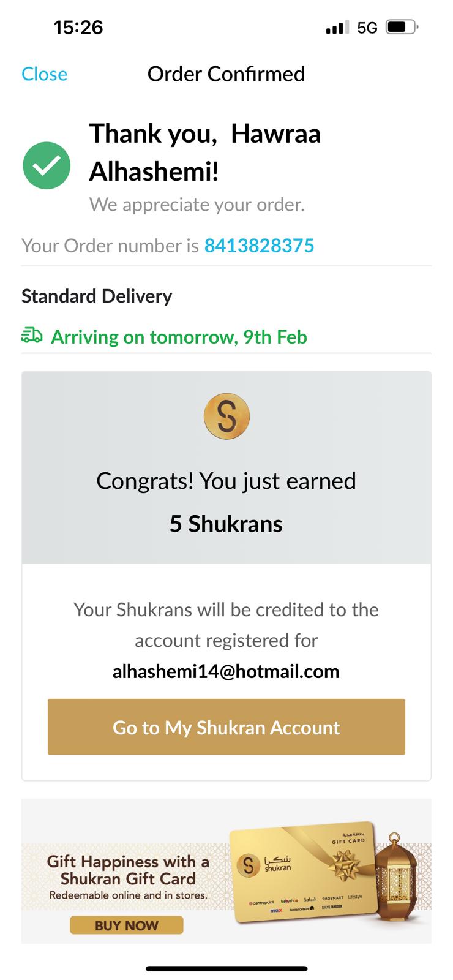The image size is (453, 980).
Task: Tap the cellular signal strength icon
Action: 337,28
